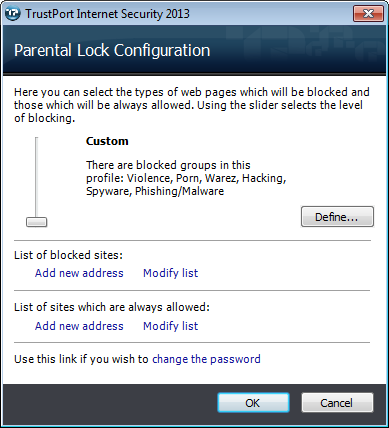Add new address to blocked sites list
The height and width of the screenshot is (428, 389).
(x=79, y=273)
